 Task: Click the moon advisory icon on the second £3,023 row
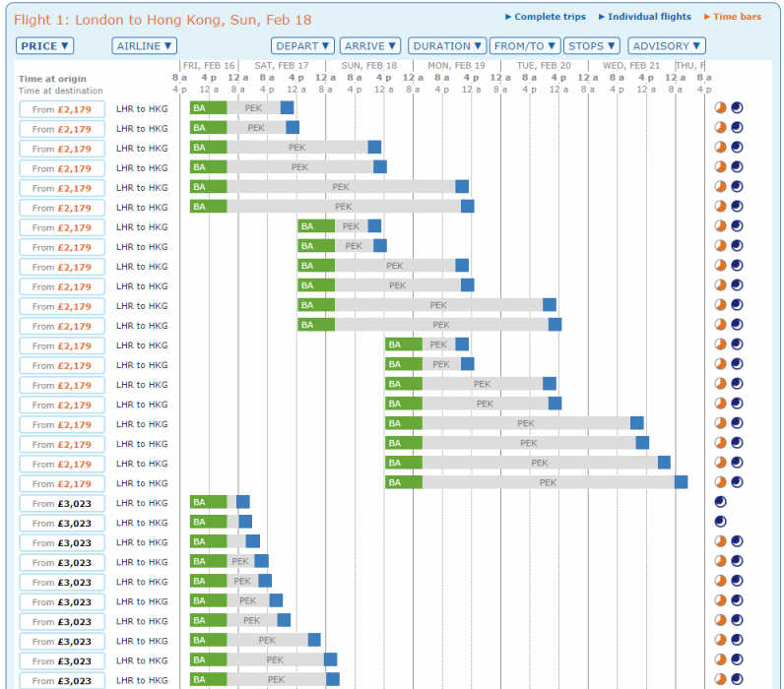coord(720,522)
